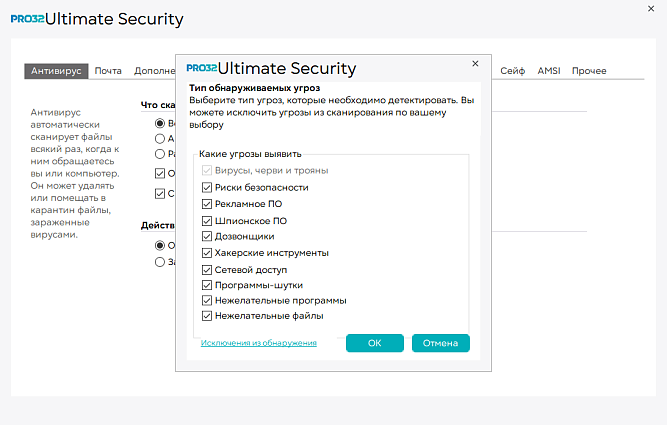
Task: Click the Тип обнаруживаемых угроз heading
Action: (x=254, y=88)
